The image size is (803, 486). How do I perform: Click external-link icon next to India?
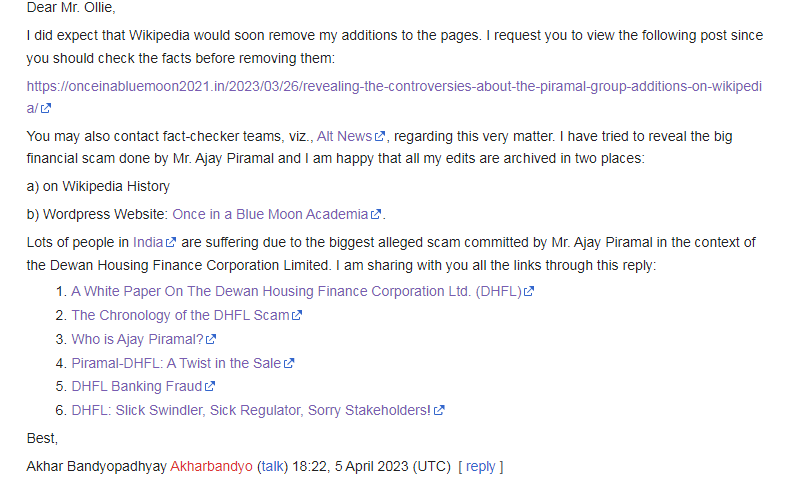pos(170,243)
